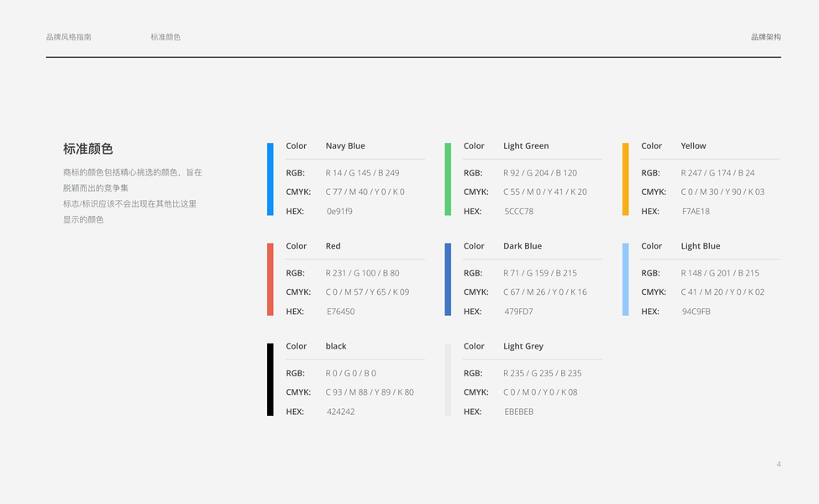Pick the Red color swatch bar

point(270,279)
